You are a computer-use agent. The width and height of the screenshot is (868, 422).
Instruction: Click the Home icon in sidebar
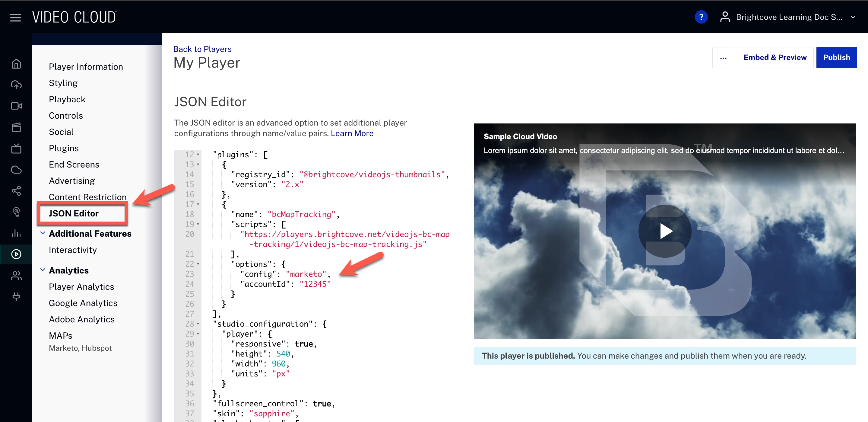point(16,64)
